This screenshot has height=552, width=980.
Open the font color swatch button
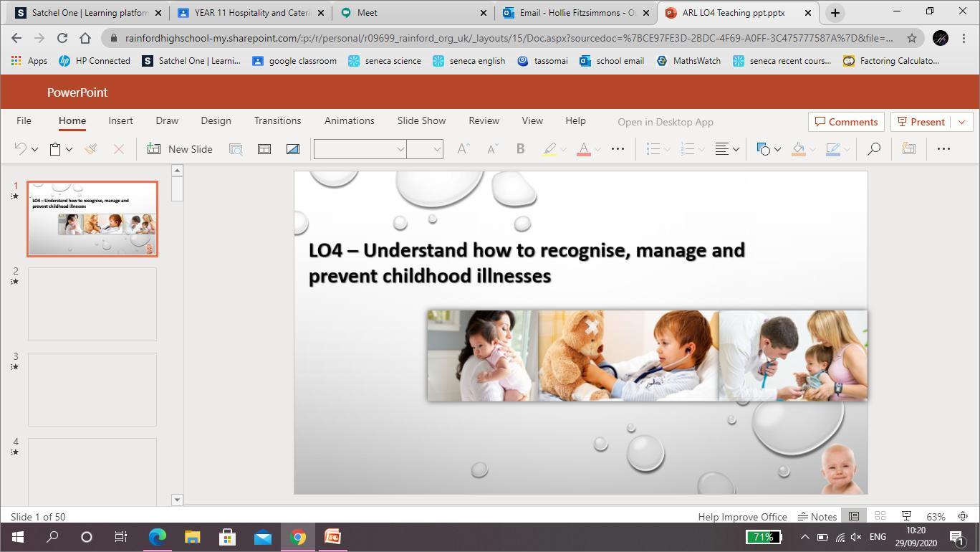(x=584, y=149)
